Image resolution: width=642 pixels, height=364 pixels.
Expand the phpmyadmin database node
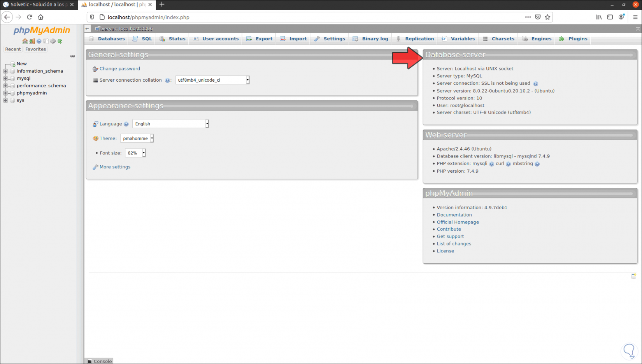(5, 93)
